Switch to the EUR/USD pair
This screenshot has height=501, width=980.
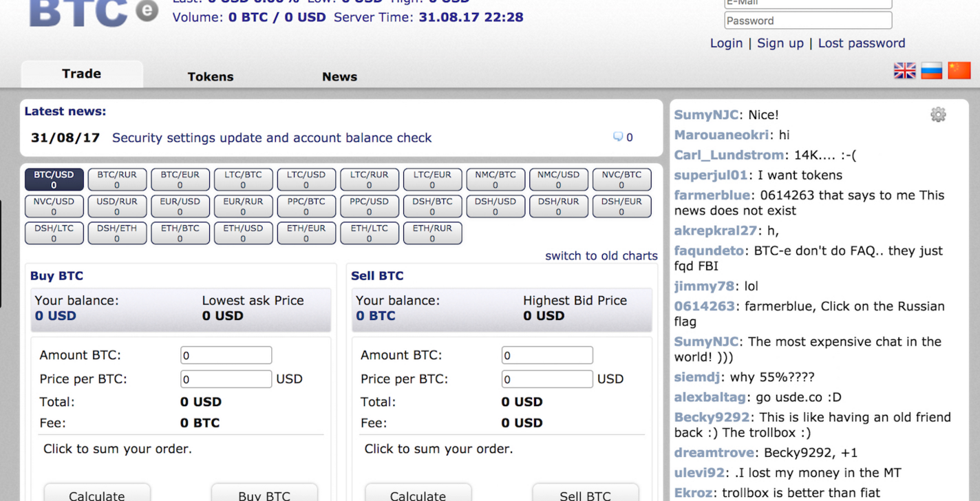[180, 206]
